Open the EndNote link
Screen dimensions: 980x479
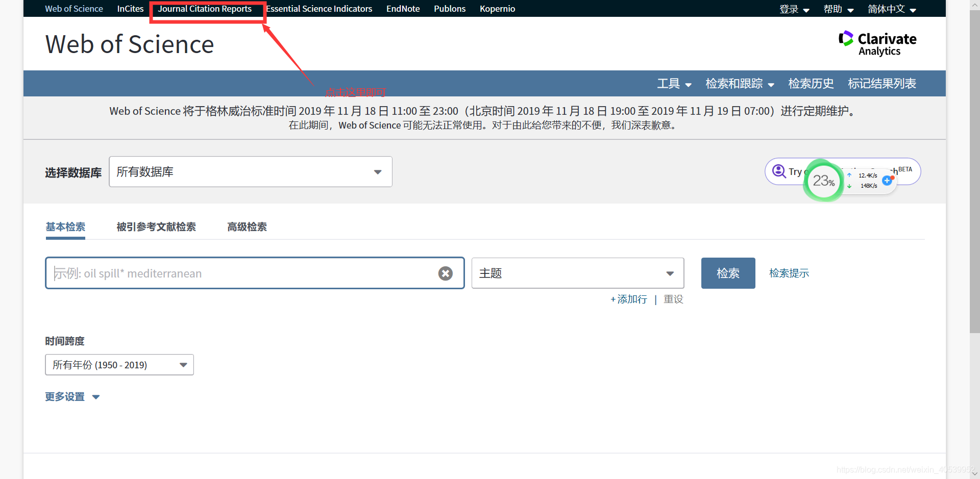pyautogui.click(x=403, y=9)
